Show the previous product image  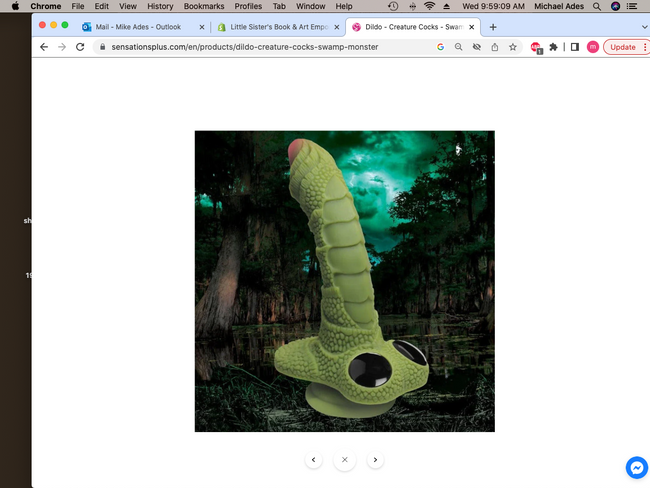click(x=314, y=460)
